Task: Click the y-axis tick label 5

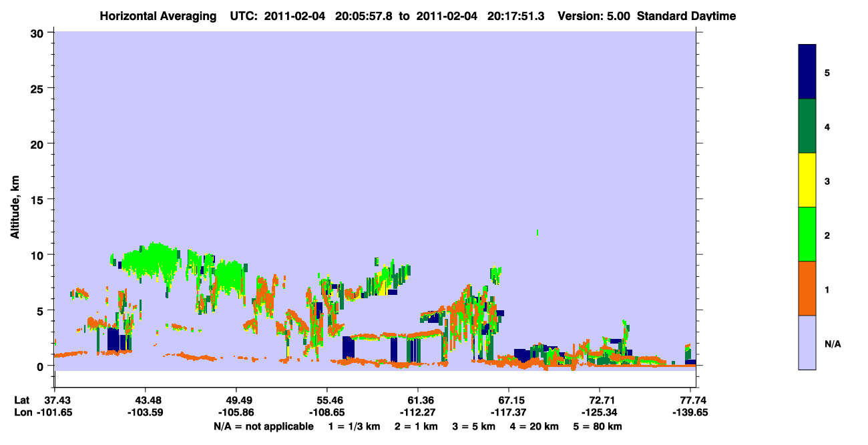Action: [x=41, y=310]
